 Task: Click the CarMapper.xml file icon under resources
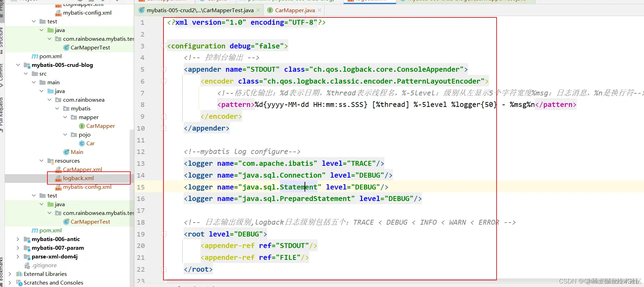(59, 170)
